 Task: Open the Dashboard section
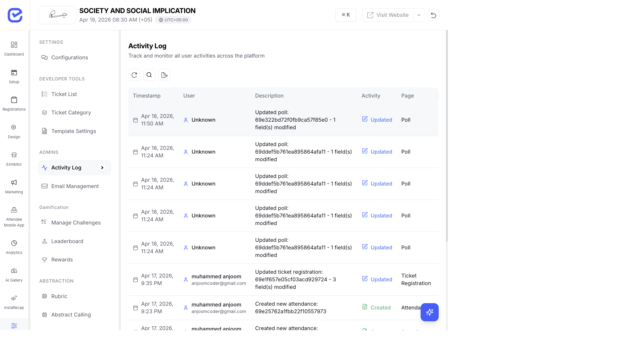(14, 49)
